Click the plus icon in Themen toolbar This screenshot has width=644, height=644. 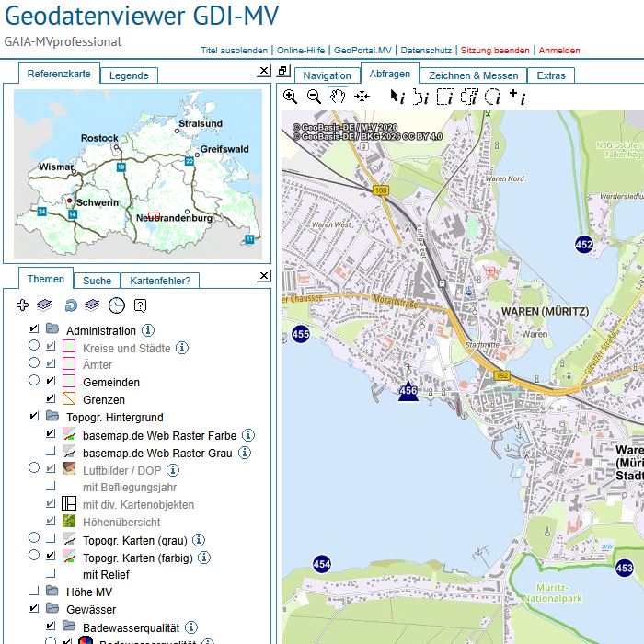(x=22, y=305)
